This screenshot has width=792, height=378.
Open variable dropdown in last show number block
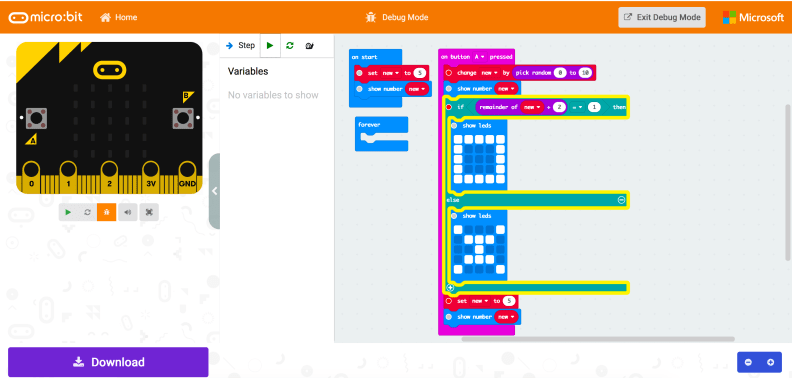(x=507, y=317)
